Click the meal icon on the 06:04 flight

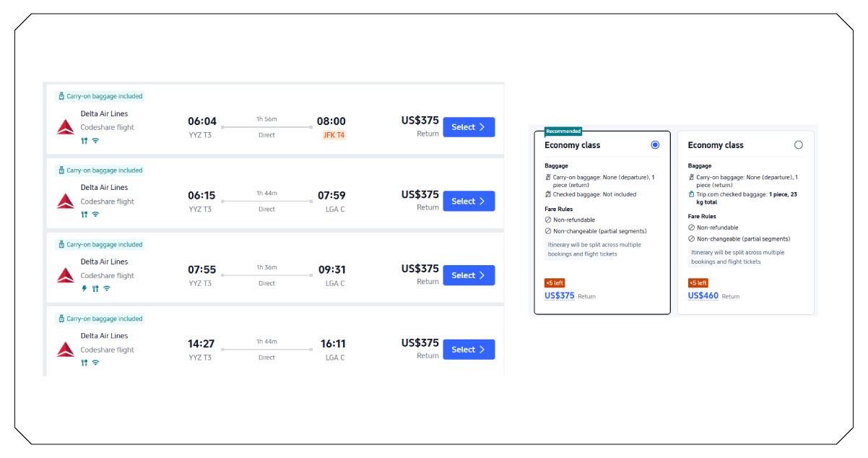84,140
